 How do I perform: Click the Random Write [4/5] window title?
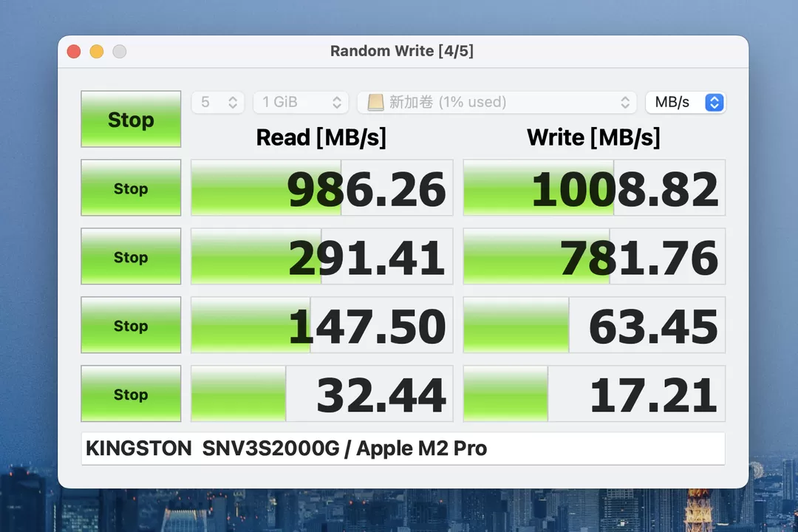tap(402, 51)
